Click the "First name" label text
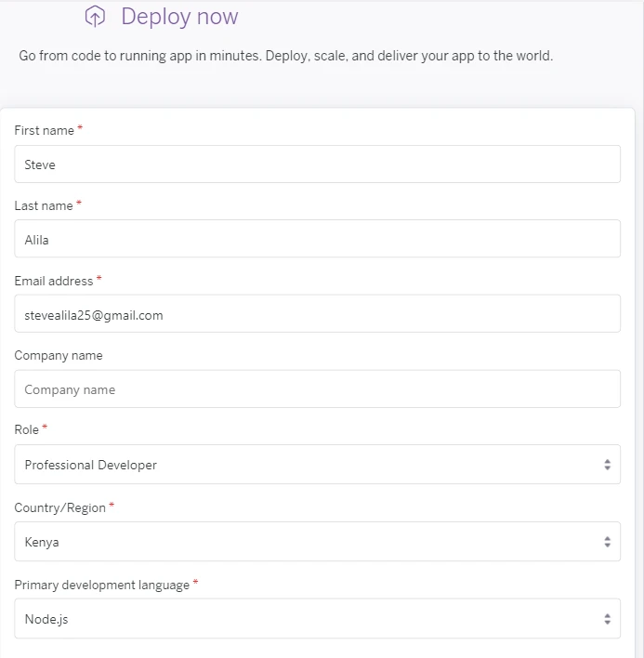 coord(44,130)
